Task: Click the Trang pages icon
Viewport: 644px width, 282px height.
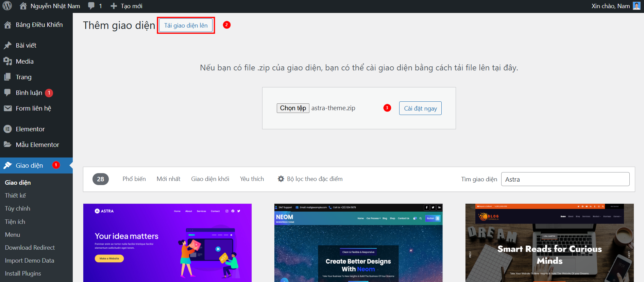Action: [7, 77]
